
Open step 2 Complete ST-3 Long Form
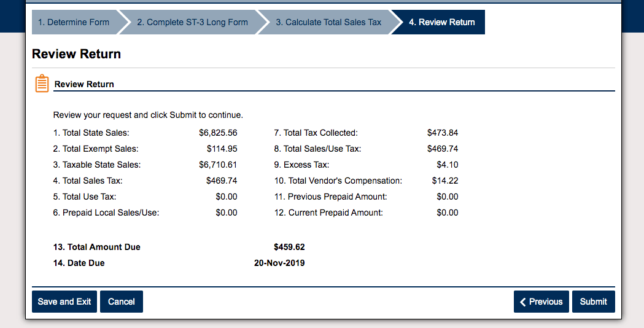pyautogui.click(x=192, y=22)
